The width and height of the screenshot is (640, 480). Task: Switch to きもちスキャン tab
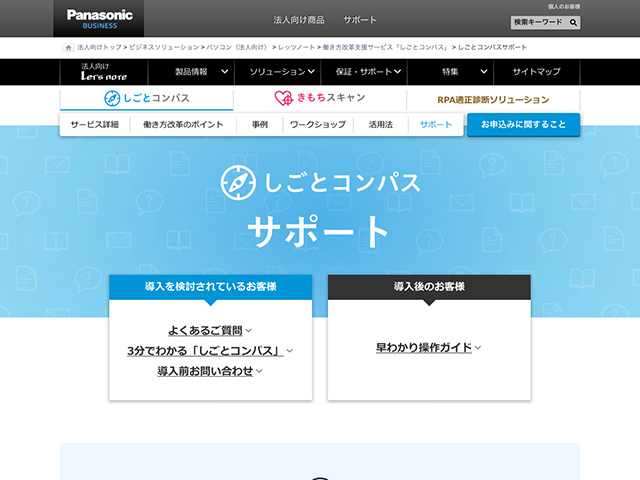click(320, 98)
